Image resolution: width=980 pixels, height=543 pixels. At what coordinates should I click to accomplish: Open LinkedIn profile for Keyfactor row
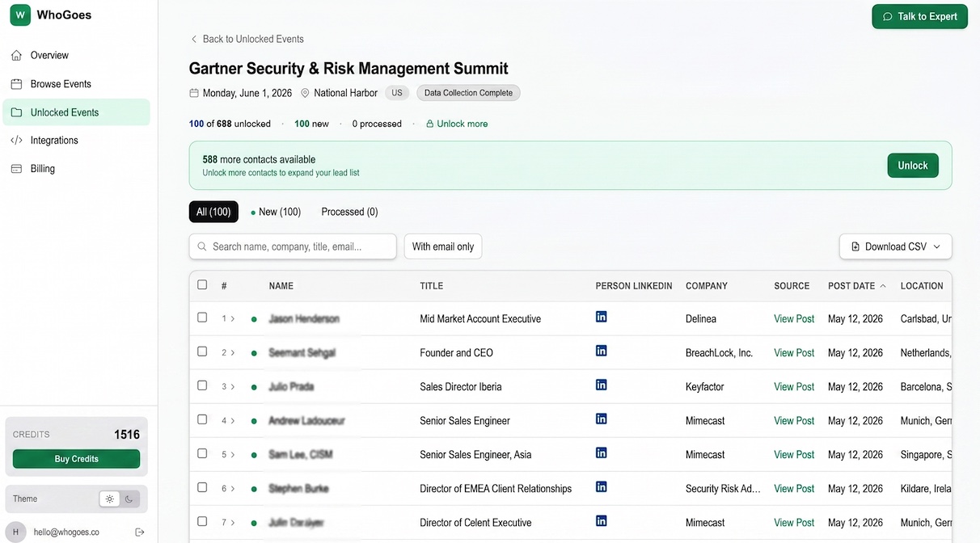[x=602, y=385]
